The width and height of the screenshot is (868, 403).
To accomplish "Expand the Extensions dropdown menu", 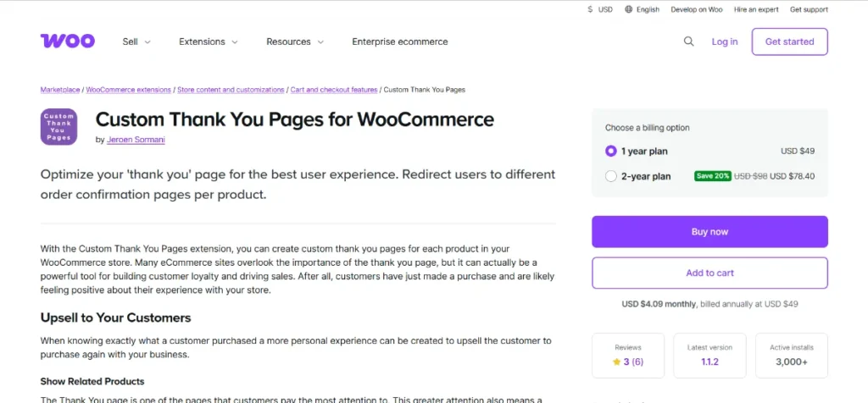I will pyautogui.click(x=209, y=41).
